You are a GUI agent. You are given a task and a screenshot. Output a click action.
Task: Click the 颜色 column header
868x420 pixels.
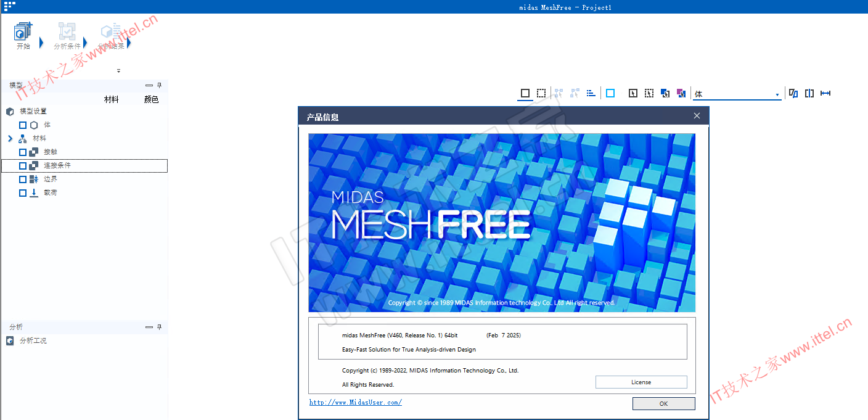point(151,99)
